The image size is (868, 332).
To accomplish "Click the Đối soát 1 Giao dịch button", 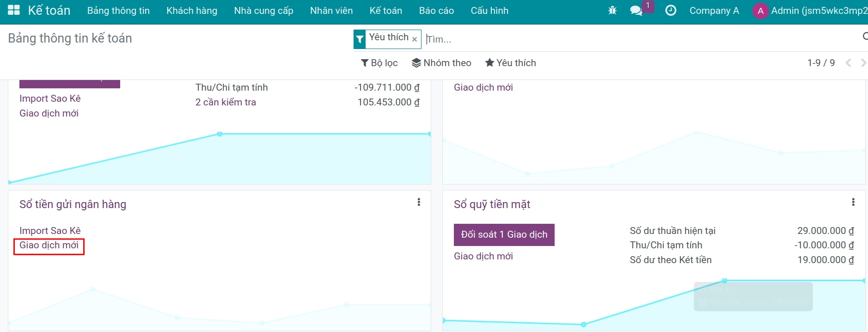I will point(504,234).
